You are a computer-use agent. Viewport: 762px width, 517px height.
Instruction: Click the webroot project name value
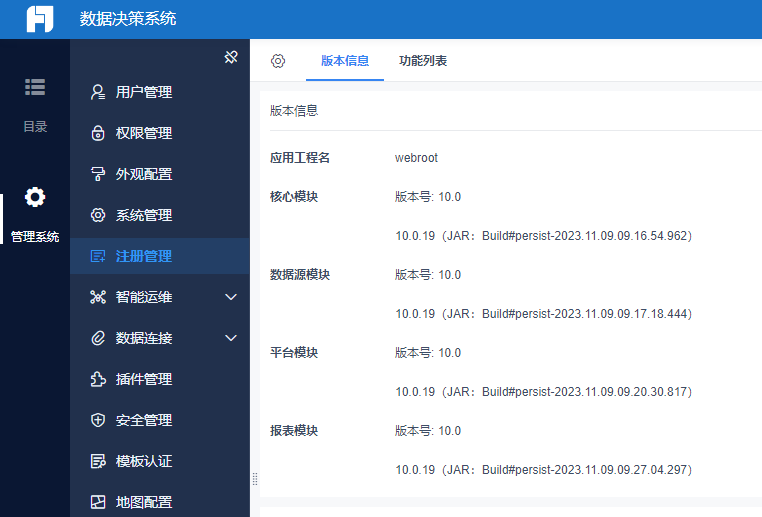(416, 157)
